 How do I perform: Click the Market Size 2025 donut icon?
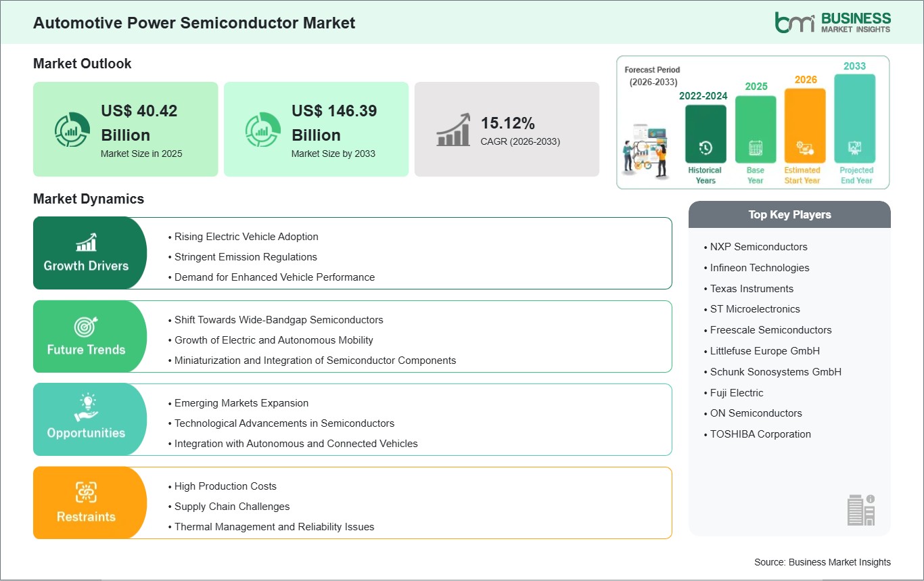[72, 129]
